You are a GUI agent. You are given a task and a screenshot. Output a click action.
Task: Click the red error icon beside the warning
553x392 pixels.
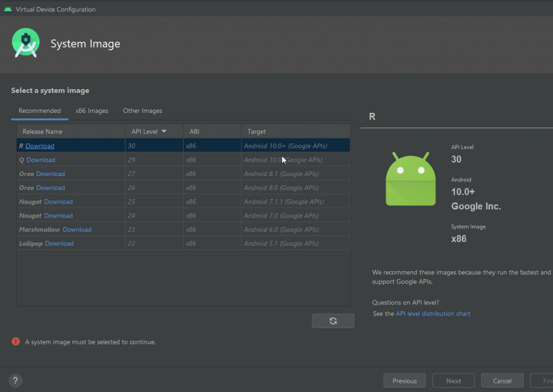(x=16, y=342)
